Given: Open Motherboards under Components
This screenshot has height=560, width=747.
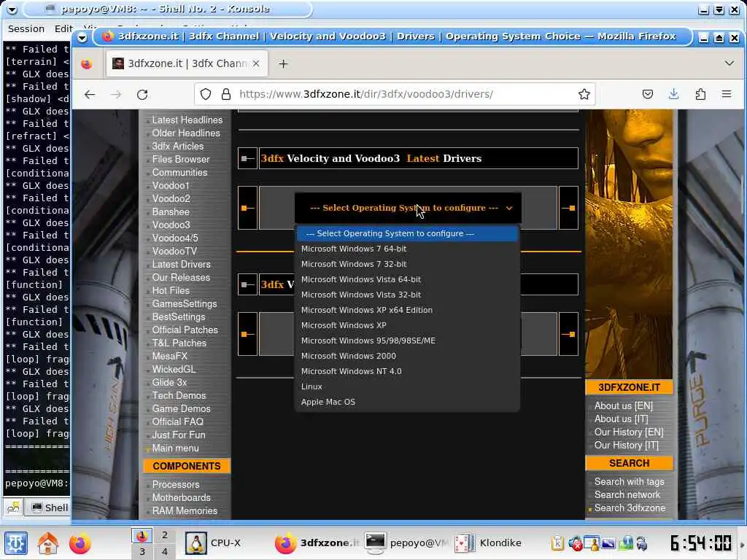Looking at the screenshot, I should [x=181, y=497].
